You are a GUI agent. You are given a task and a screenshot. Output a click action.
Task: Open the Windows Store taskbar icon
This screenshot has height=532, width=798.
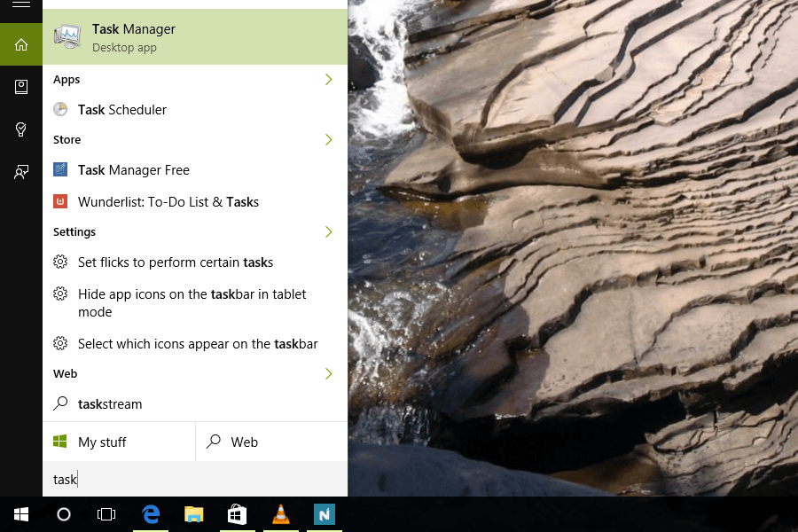(237, 514)
